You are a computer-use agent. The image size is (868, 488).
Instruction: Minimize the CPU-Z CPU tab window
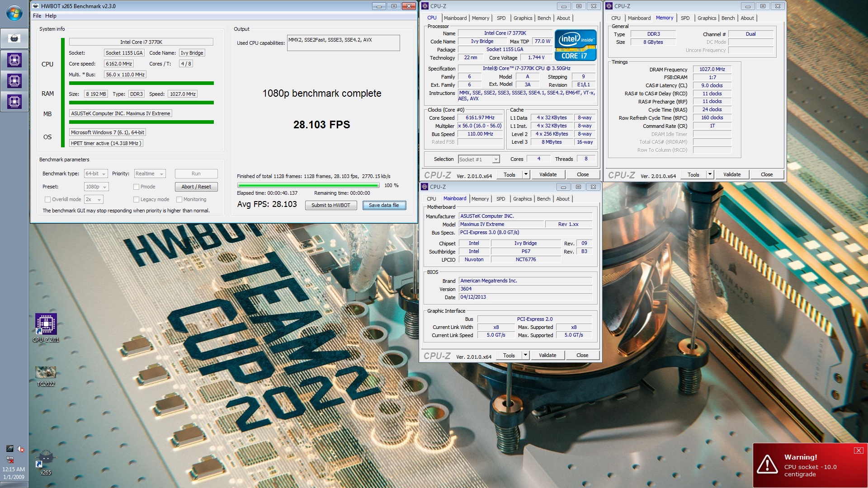563,6
